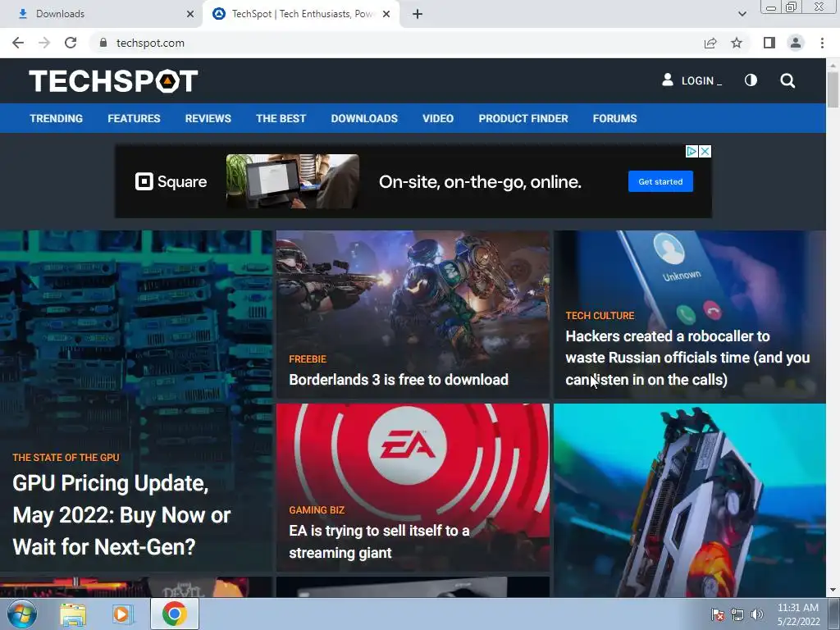The width and height of the screenshot is (840, 630).
Task: Click the TechSpot logo
Action: pos(113,81)
